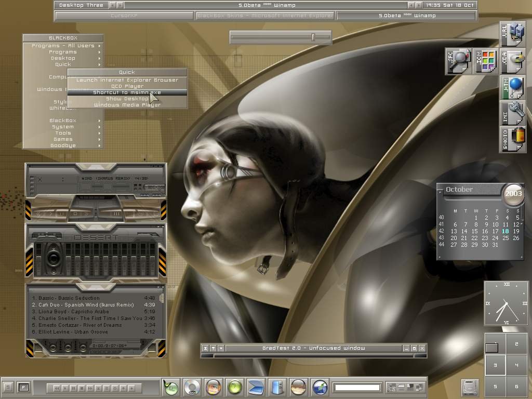
Task: Launch the green orb dock icon
Action: click(235, 387)
